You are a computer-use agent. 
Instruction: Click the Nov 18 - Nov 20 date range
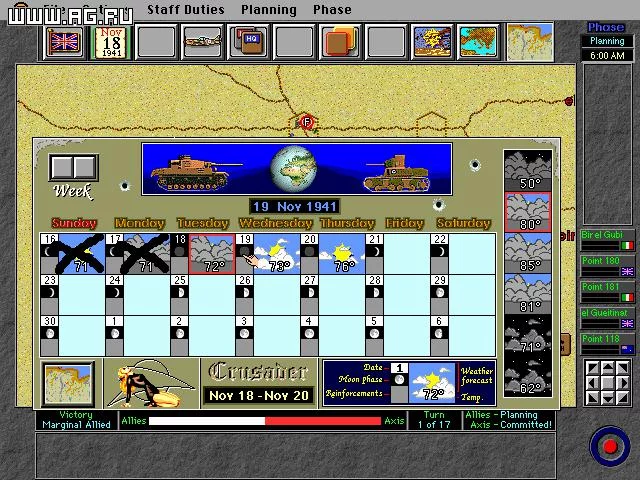259,395
